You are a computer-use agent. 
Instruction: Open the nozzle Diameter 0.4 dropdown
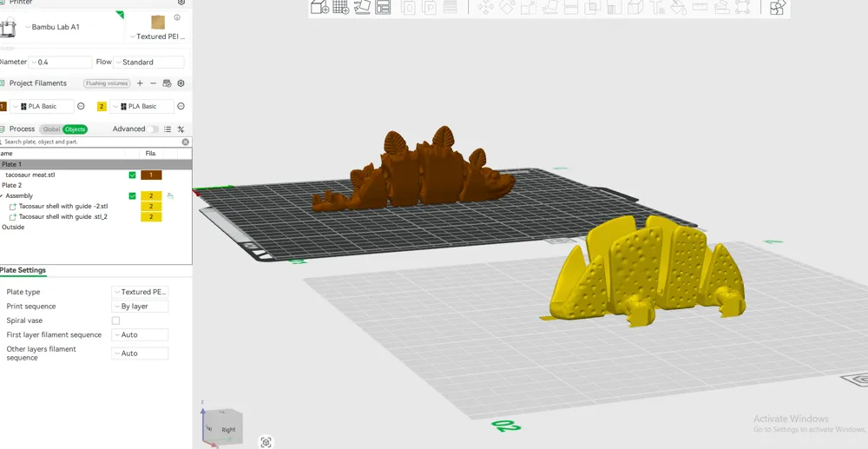coord(61,62)
